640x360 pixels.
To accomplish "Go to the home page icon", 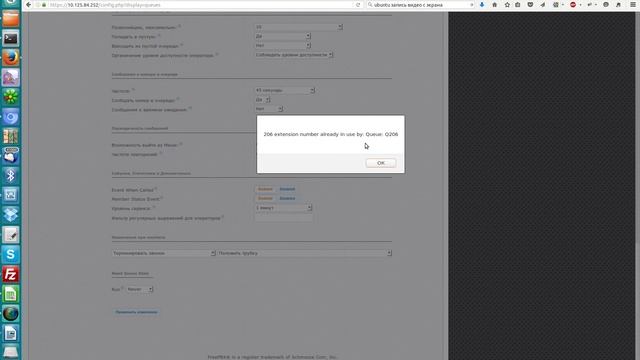I will point(494,4).
